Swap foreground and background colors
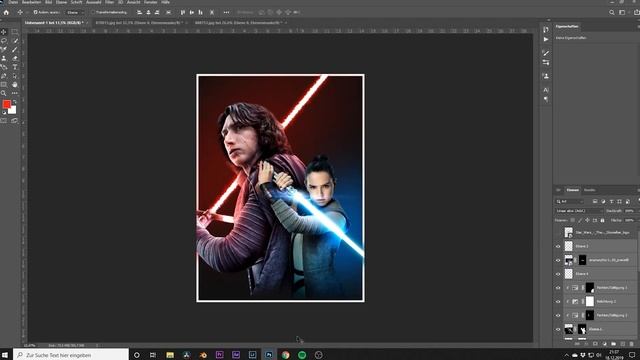640x360 pixels. [x=15, y=102]
